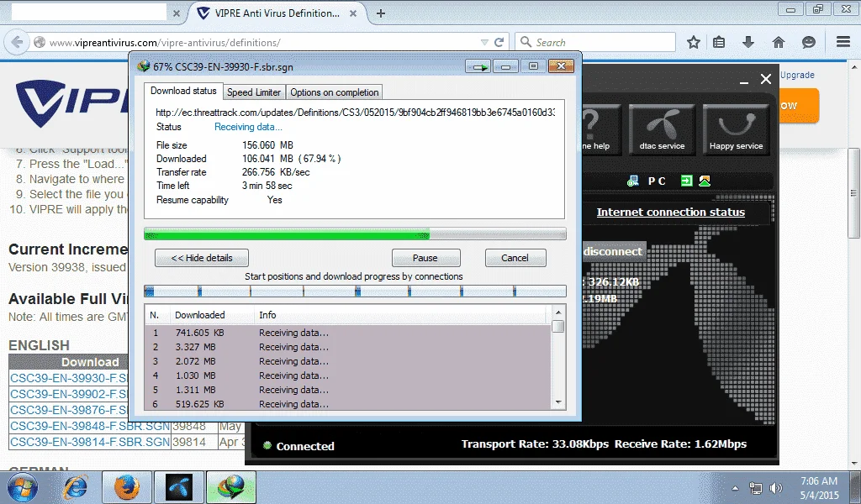861x504 pixels.
Task: Click volume speaker tray icon
Action: click(776, 488)
